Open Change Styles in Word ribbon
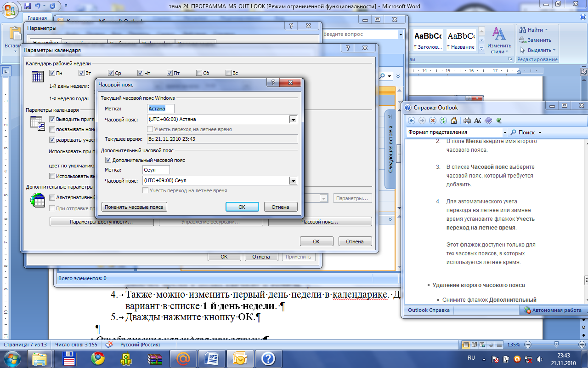The height and width of the screenshot is (368, 588). pyautogui.click(x=499, y=40)
